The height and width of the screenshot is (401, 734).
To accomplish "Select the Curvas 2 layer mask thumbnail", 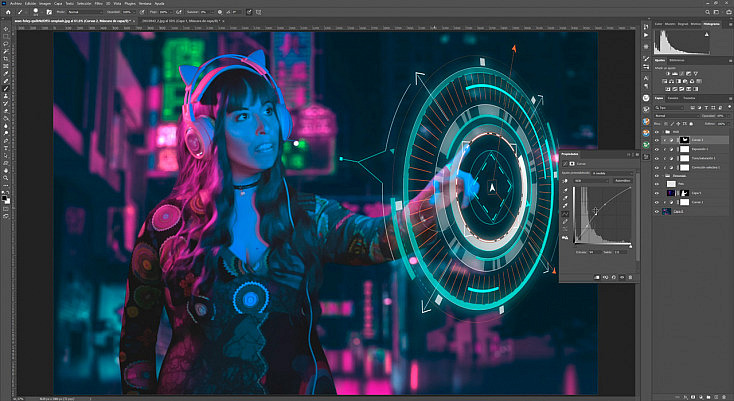I will [x=684, y=140].
